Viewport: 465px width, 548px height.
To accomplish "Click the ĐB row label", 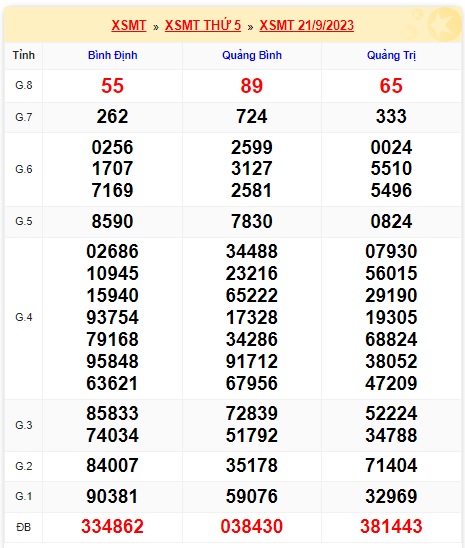I will click(x=23, y=527).
